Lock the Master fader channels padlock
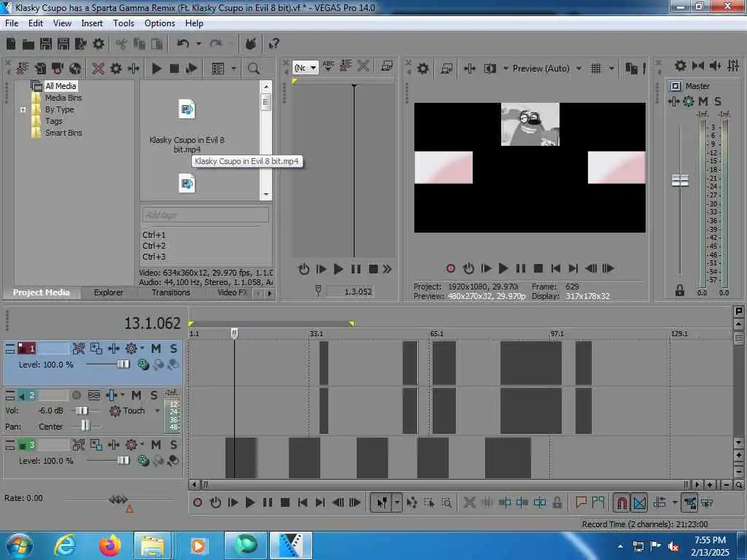This screenshot has height=560, width=747. coord(680,290)
